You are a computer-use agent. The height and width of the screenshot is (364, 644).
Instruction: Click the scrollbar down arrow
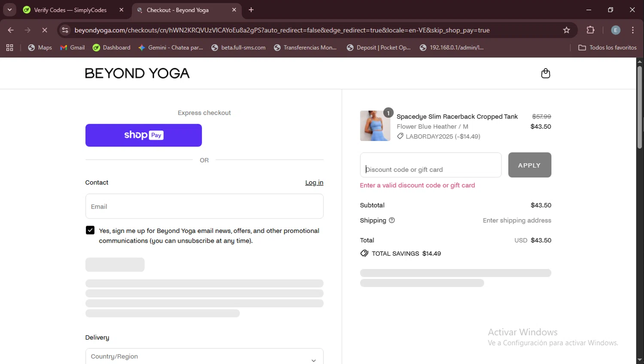click(x=640, y=360)
